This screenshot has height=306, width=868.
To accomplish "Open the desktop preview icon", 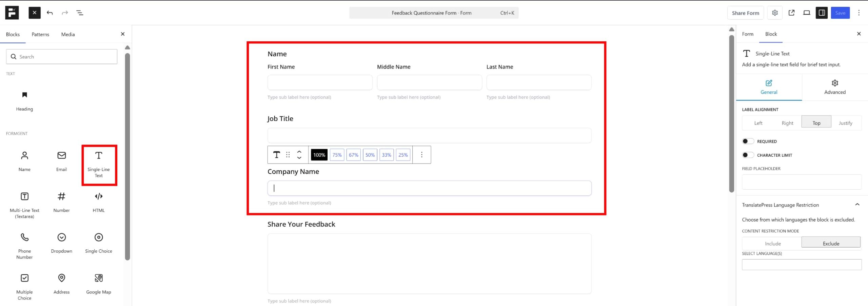I will click(x=807, y=13).
